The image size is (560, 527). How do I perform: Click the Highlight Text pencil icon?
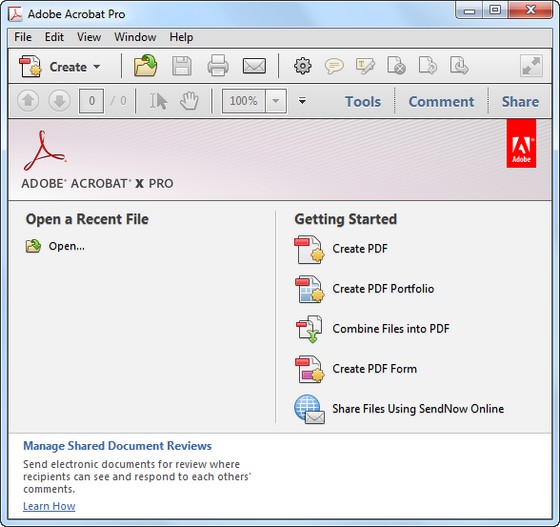pyautogui.click(x=365, y=66)
